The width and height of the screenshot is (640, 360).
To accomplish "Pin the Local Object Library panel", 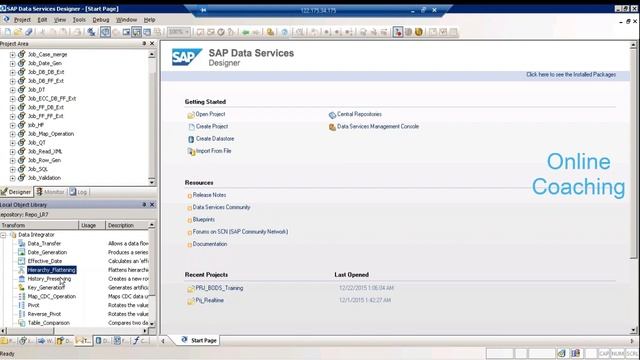I will [x=144, y=204].
